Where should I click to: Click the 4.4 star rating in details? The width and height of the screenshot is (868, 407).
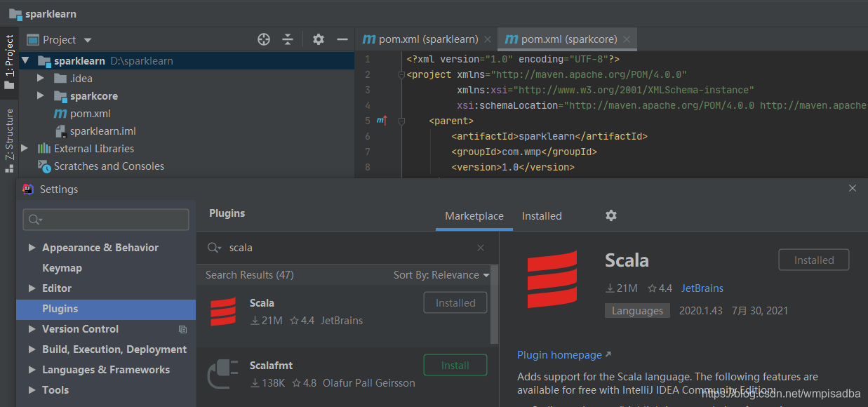(x=660, y=288)
